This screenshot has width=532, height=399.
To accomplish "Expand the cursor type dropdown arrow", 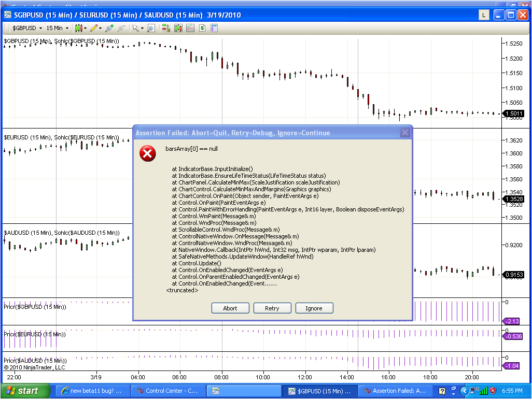I will (142, 28).
